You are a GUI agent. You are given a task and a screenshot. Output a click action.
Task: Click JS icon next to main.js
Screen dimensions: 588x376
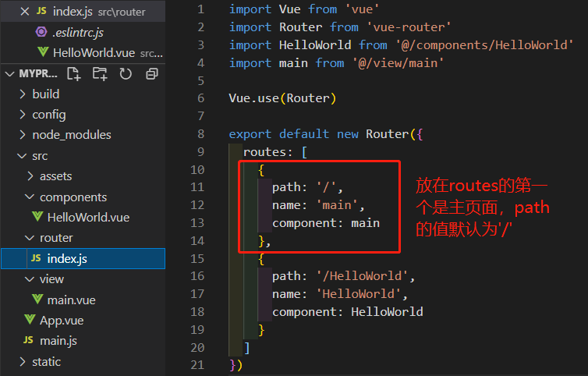(28, 340)
